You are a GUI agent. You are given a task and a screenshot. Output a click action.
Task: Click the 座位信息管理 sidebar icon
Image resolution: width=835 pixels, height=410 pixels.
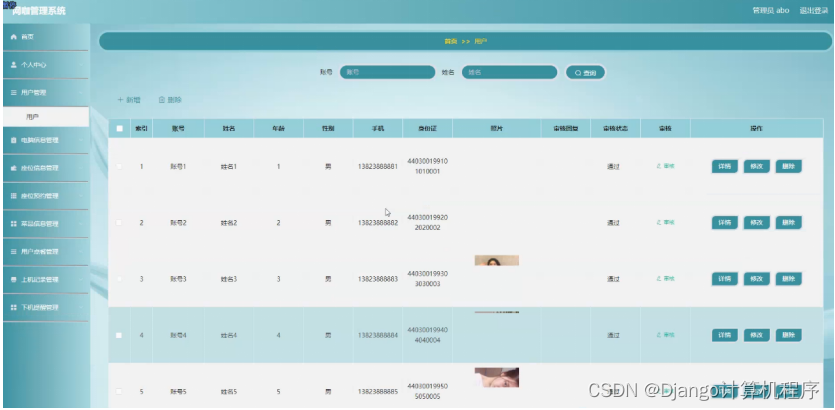click(x=14, y=168)
